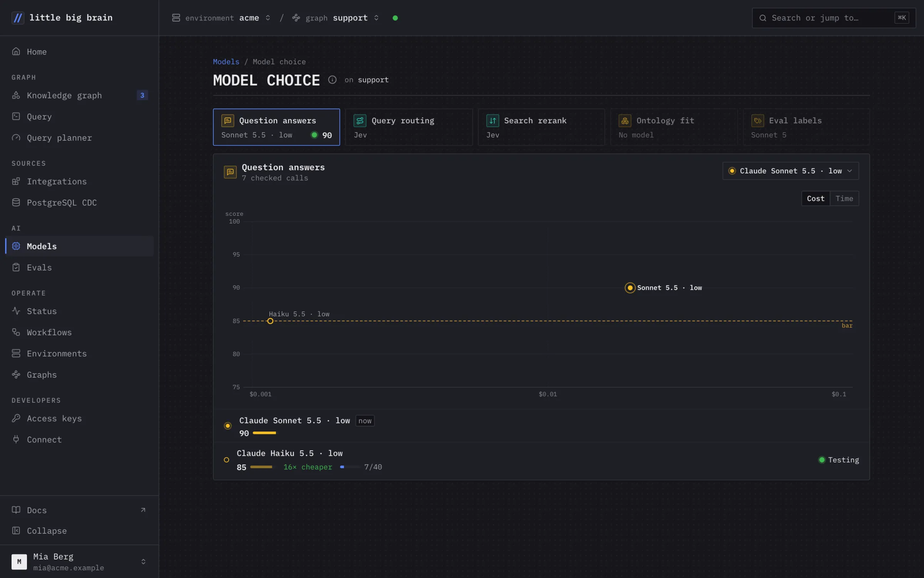Click the little big brain logo icon

pos(18,18)
